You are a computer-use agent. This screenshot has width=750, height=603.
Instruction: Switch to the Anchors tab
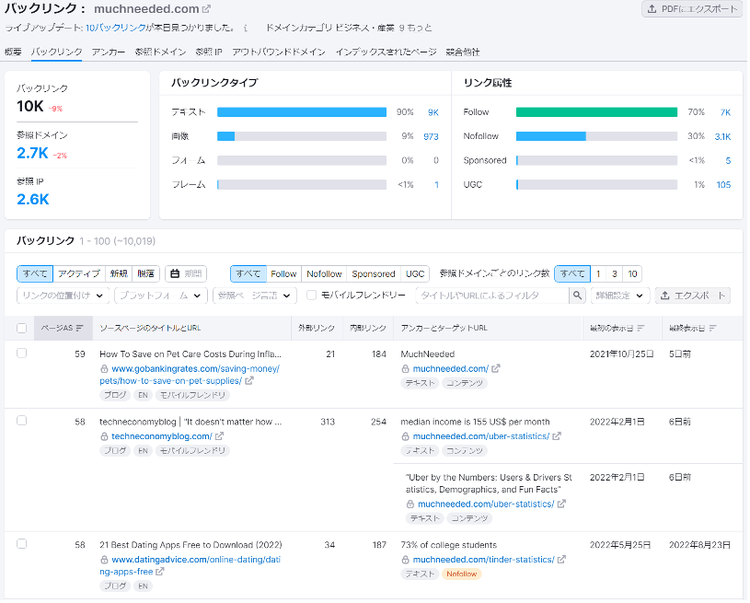point(108,52)
